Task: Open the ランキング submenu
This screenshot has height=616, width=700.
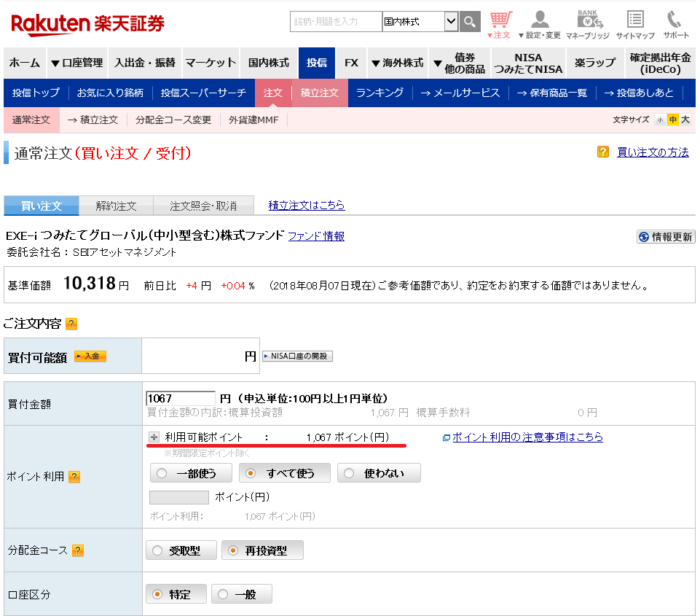Action: (380, 93)
